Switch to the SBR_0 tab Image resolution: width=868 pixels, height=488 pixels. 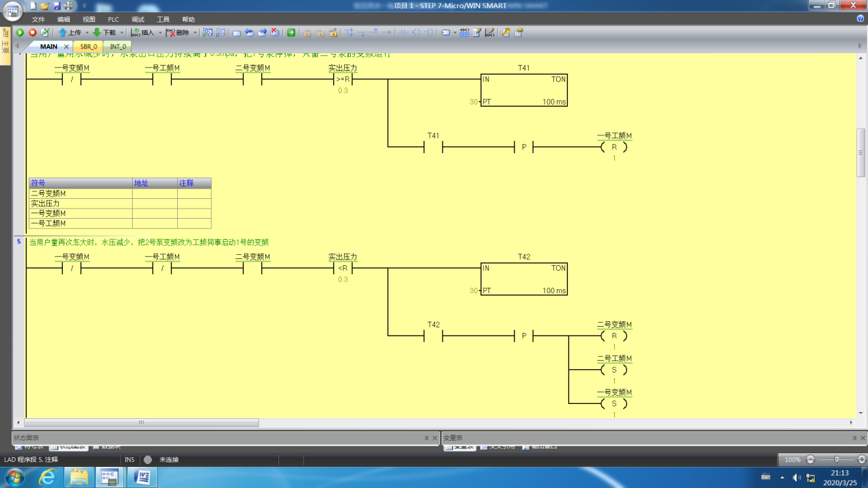89,46
